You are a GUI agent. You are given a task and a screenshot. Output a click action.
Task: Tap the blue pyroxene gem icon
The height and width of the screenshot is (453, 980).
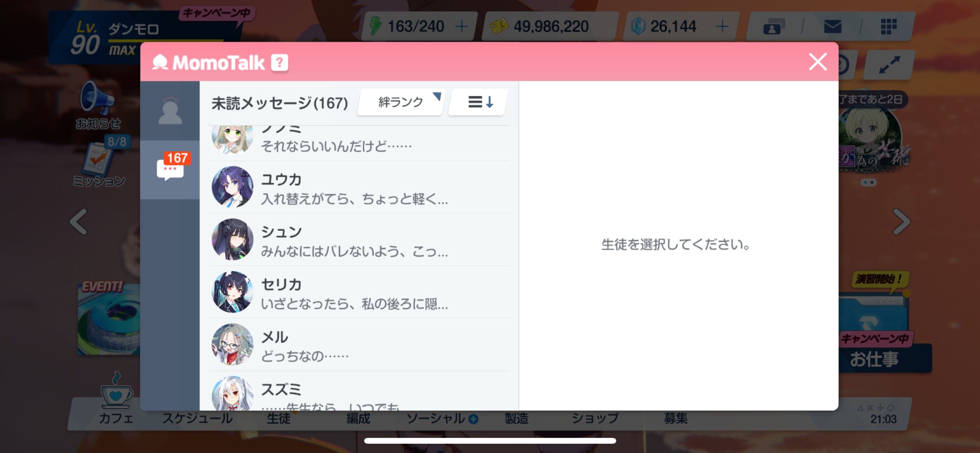click(x=638, y=26)
